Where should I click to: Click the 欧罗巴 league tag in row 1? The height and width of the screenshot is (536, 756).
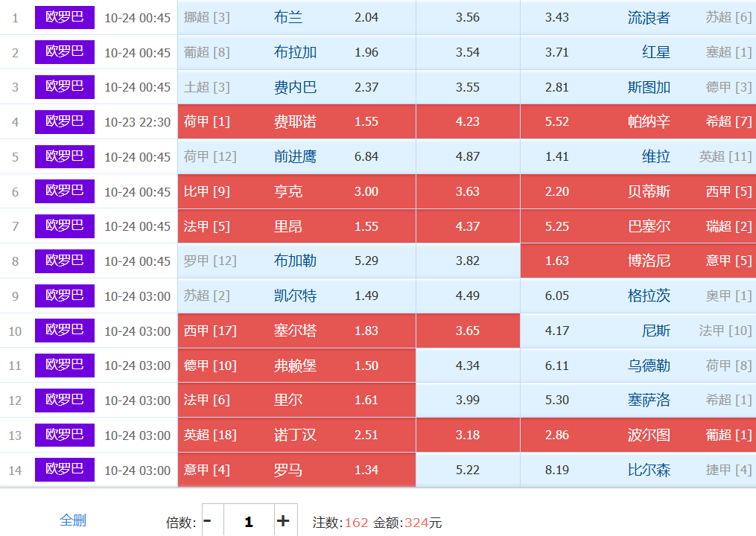[x=65, y=16]
